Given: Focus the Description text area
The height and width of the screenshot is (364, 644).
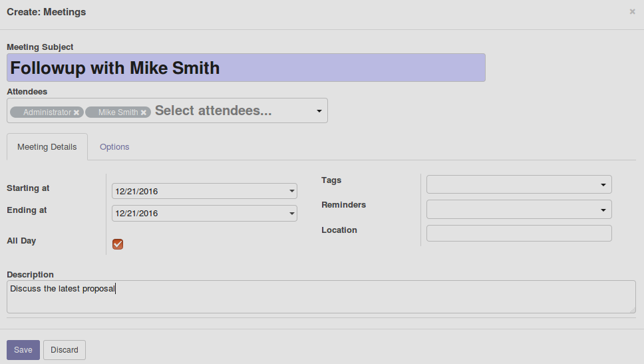Looking at the screenshot, I should tap(321, 297).
